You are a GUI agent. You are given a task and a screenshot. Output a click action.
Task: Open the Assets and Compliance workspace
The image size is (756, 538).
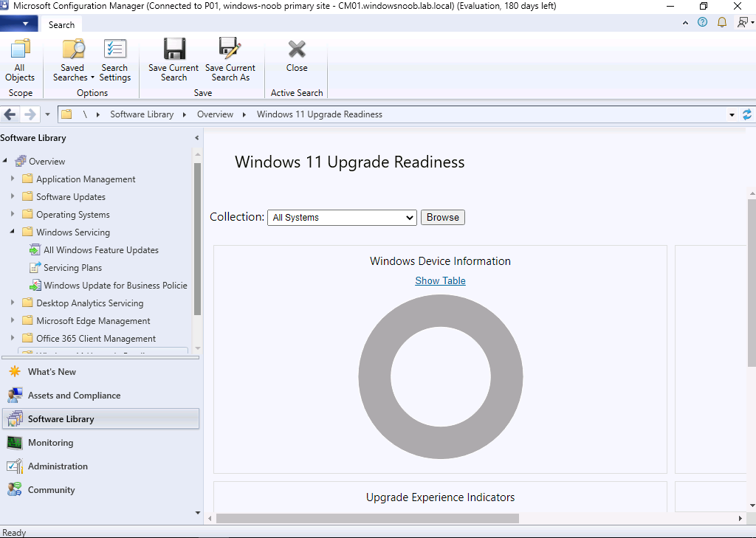tap(100, 396)
